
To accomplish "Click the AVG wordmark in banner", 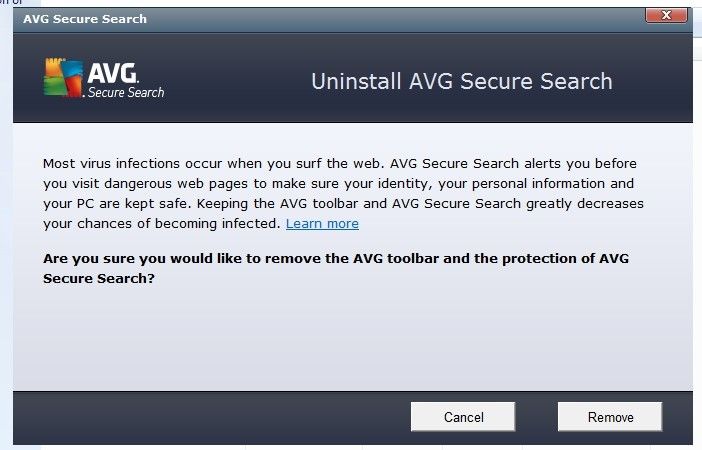I will [x=112, y=73].
